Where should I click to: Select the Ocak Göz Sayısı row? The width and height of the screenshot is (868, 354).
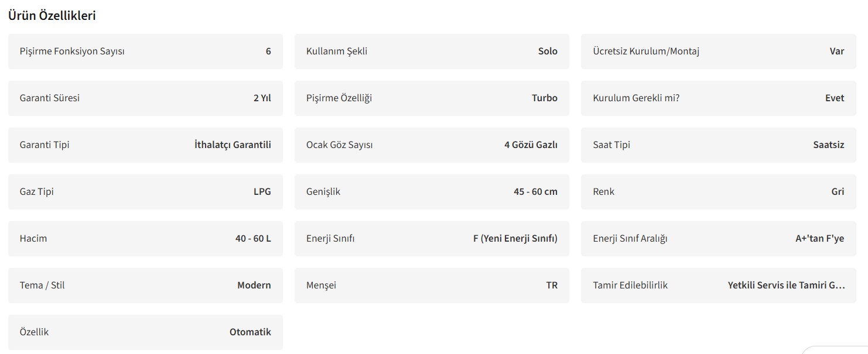(432, 145)
